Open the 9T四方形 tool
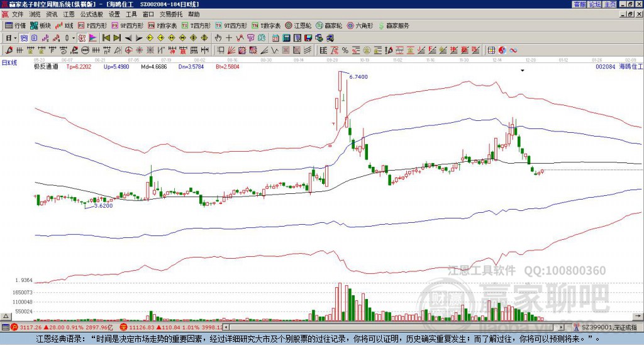The height and width of the screenshot is (345, 644). pos(231,25)
